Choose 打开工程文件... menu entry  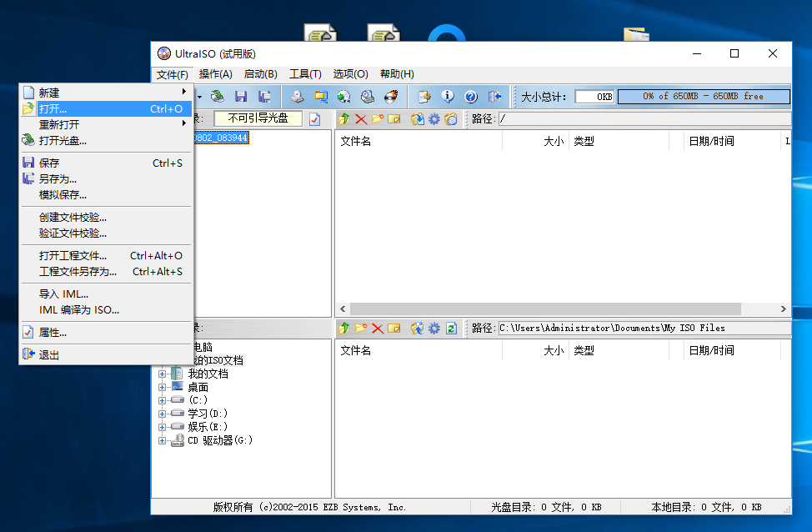[x=106, y=255]
